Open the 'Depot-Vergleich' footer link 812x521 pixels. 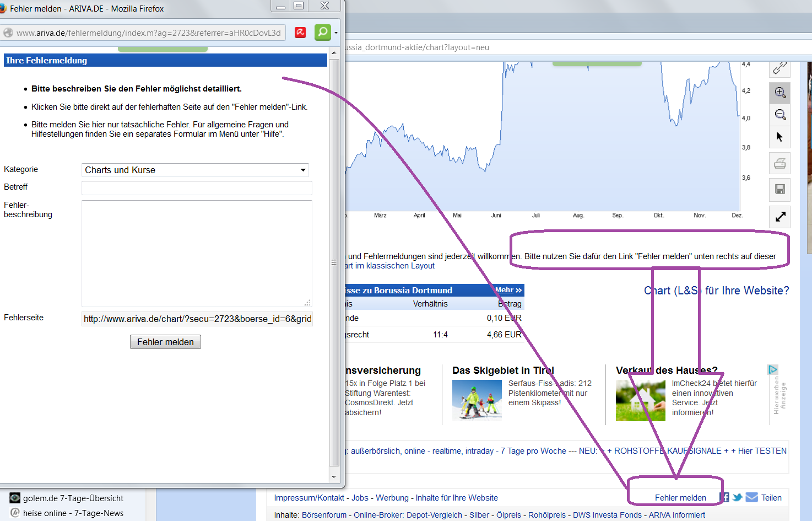click(435, 515)
